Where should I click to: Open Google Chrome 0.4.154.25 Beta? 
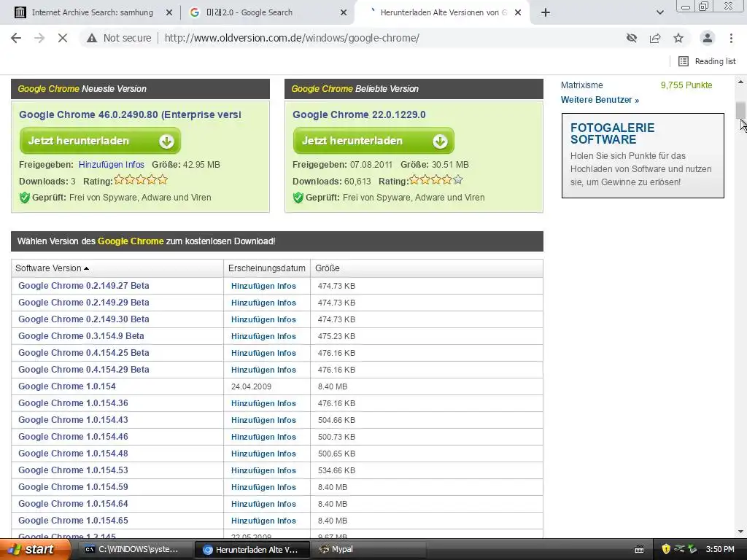[83, 353]
